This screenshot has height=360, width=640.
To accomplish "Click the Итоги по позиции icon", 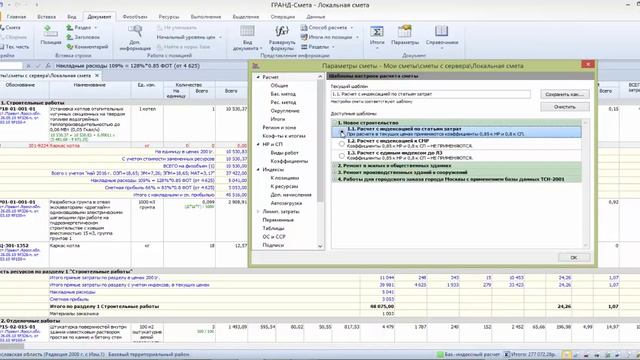I will pyautogui.click(x=304, y=37).
